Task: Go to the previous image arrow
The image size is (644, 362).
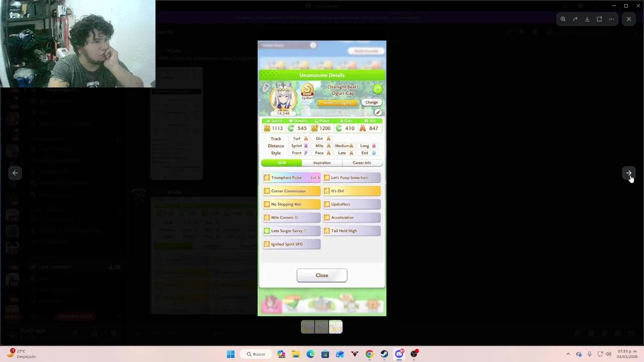Action: click(15, 173)
